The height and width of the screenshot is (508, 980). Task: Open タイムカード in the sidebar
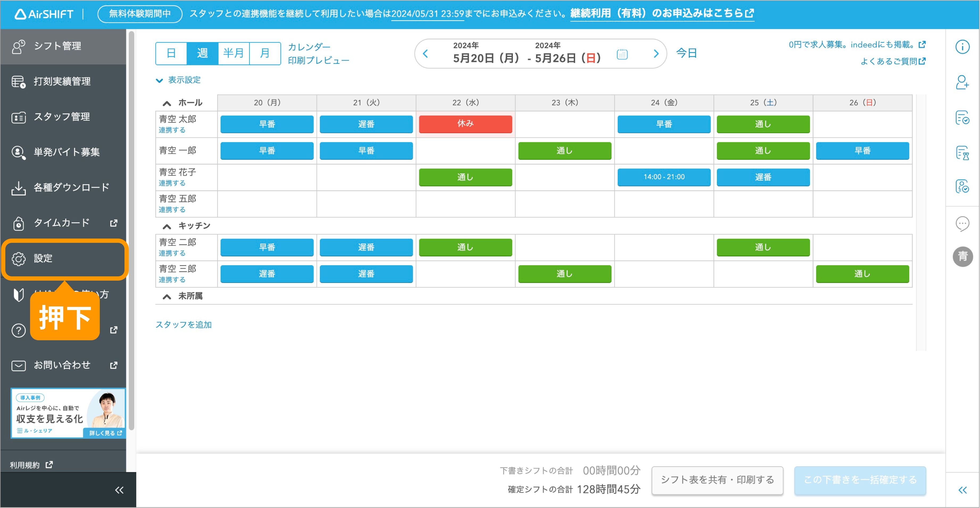(63, 223)
